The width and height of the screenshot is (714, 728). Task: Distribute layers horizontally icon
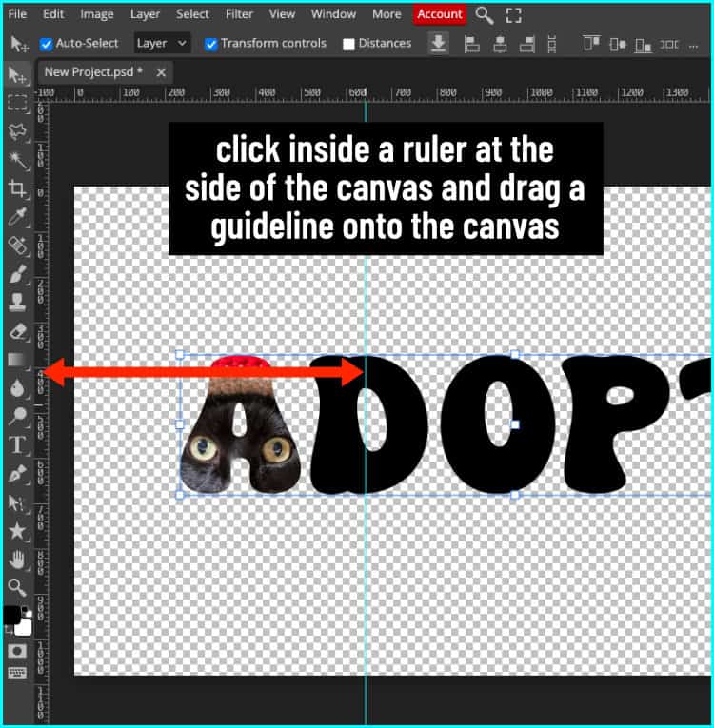point(669,44)
